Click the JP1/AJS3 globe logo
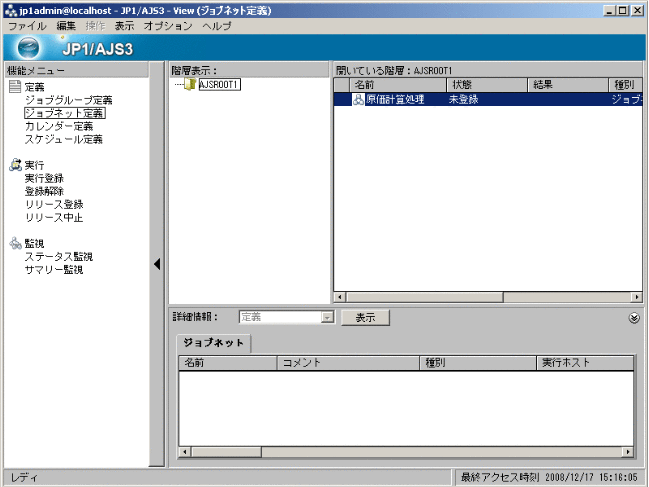 tap(28, 48)
